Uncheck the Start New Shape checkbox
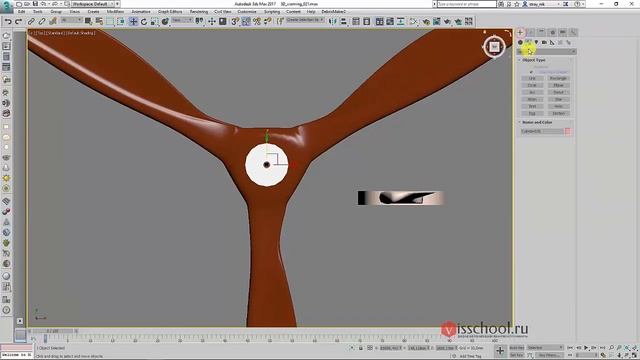Viewport: 640px width, 360px height. tap(531, 72)
